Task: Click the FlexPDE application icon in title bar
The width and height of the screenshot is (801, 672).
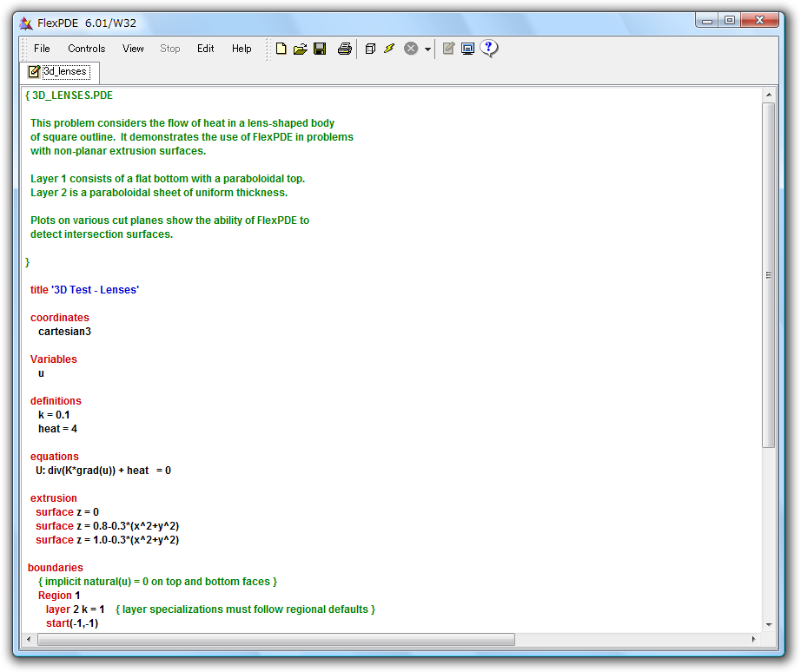Action: 26,23
